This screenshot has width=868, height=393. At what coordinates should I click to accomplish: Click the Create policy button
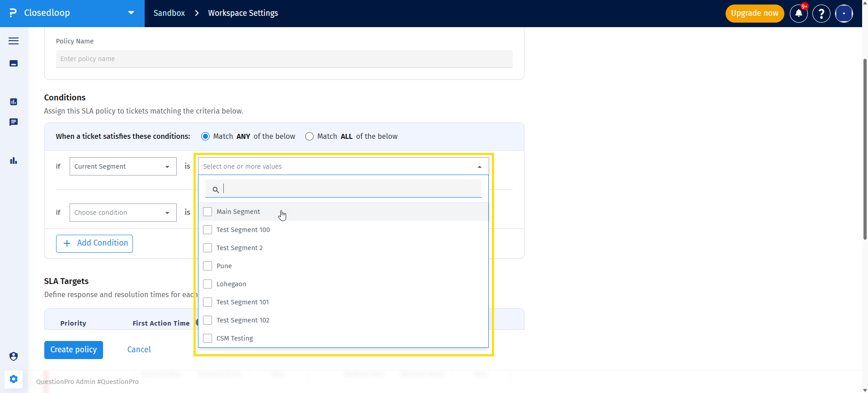click(74, 350)
